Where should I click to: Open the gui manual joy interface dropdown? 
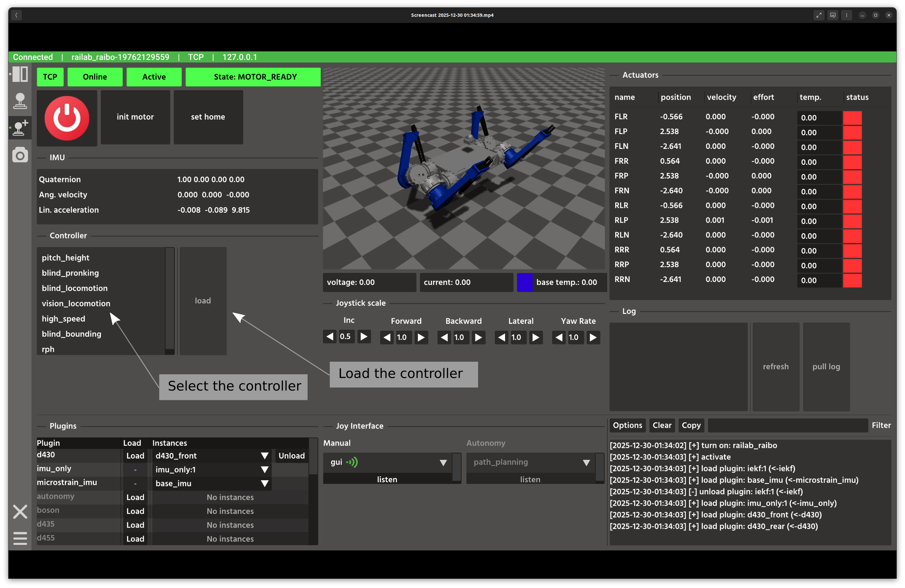(443, 462)
